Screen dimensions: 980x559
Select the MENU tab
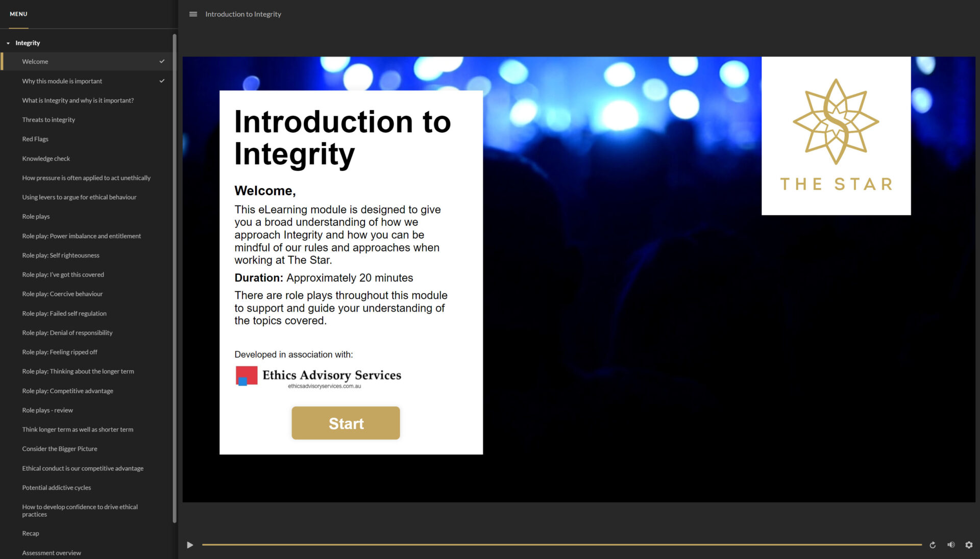(x=18, y=14)
